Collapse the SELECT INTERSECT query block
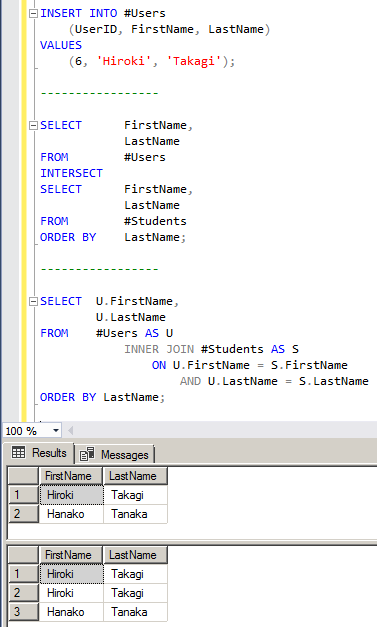Image resolution: width=377 pixels, height=627 pixels. (33, 126)
